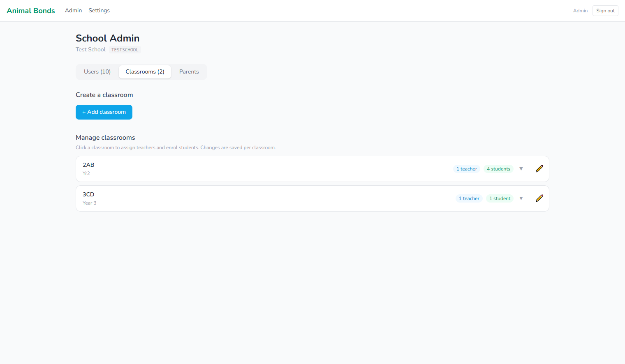
Task: Click the Create a classroom heading
Action: click(x=104, y=95)
